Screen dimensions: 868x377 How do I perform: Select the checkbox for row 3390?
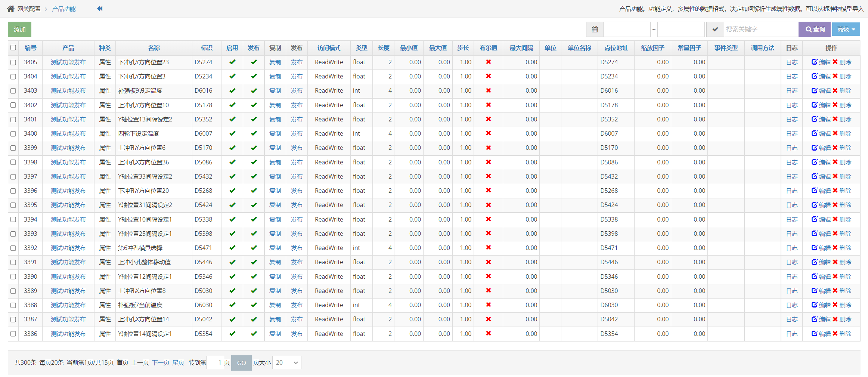coord(13,276)
